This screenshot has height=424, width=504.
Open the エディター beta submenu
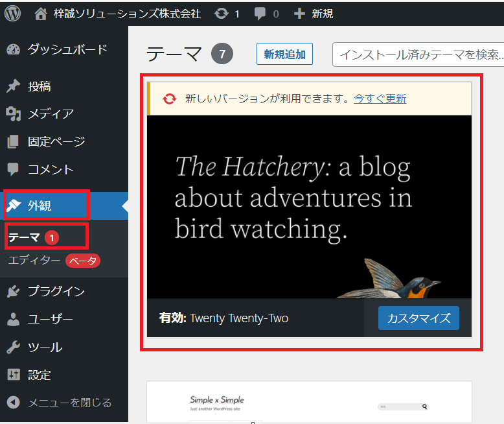pyautogui.click(x=34, y=261)
